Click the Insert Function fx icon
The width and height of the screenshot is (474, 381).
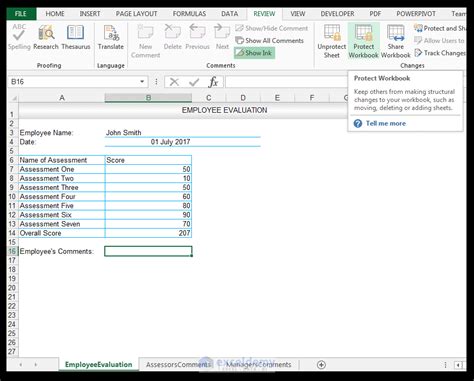click(213, 82)
